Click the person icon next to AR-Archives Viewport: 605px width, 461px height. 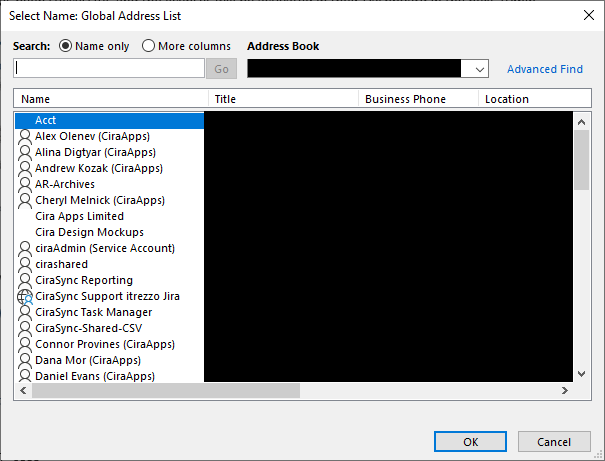click(26, 184)
